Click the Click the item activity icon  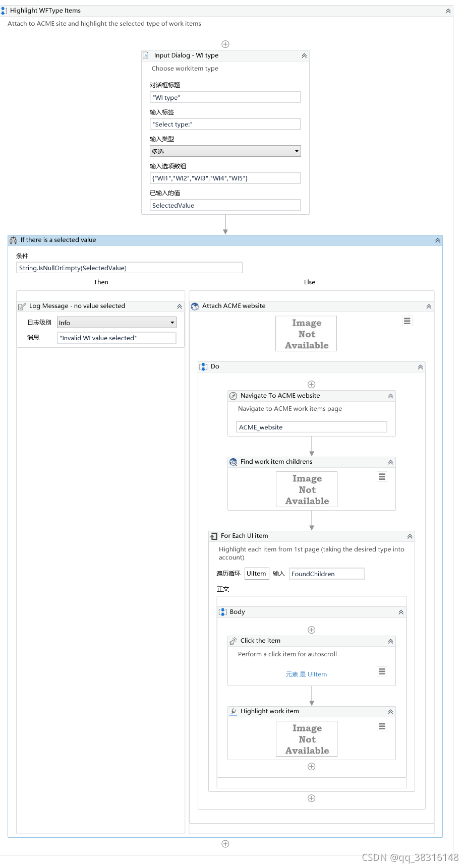click(233, 641)
